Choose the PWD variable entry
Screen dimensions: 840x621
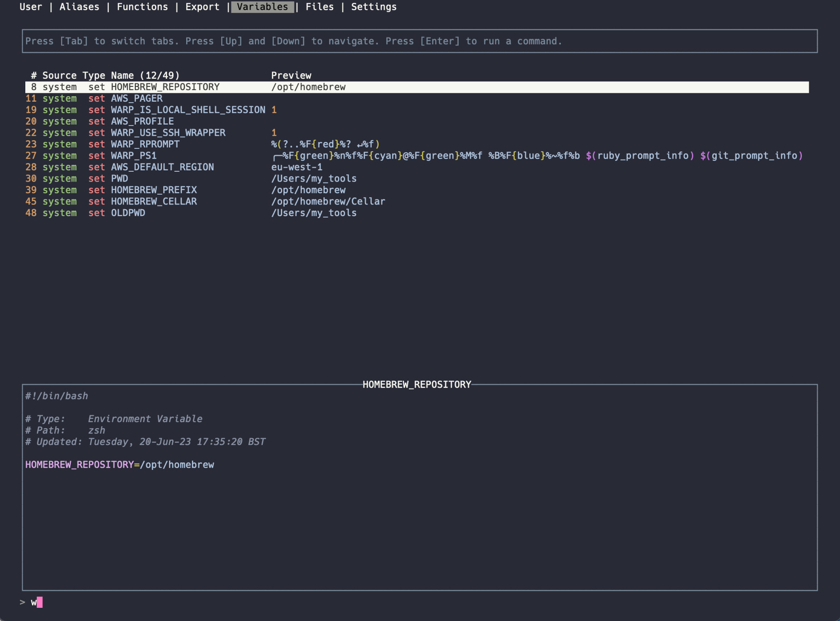pos(119,179)
